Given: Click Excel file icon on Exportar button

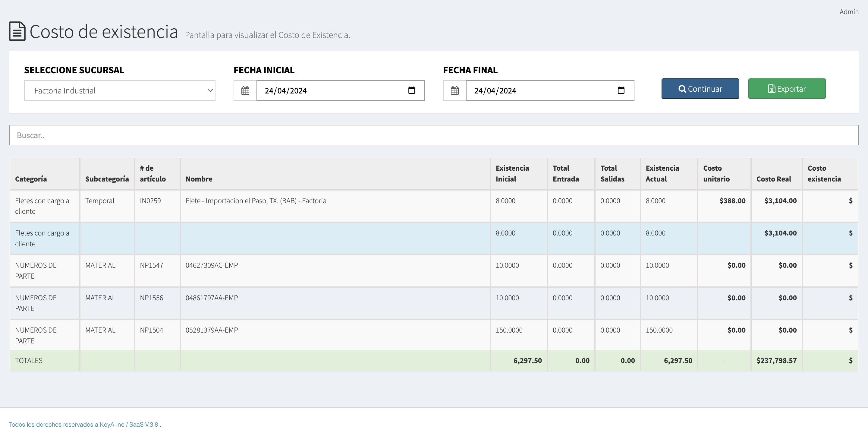Looking at the screenshot, I should click(771, 89).
